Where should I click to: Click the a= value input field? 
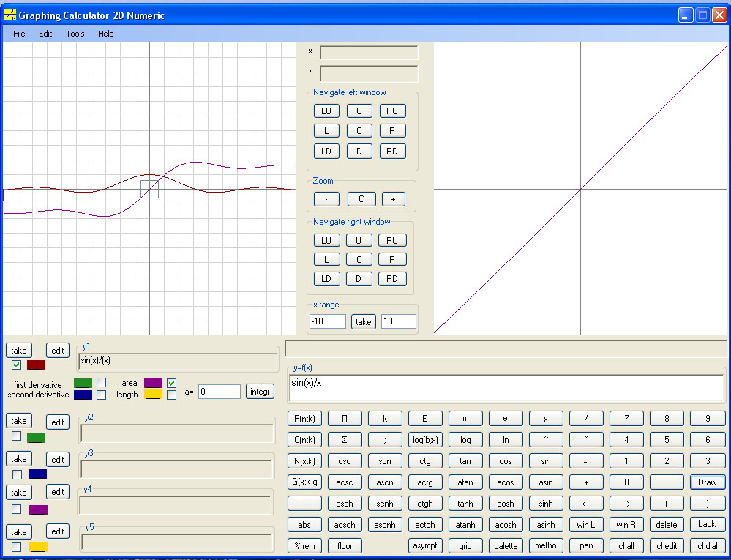click(x=219, y=392)
